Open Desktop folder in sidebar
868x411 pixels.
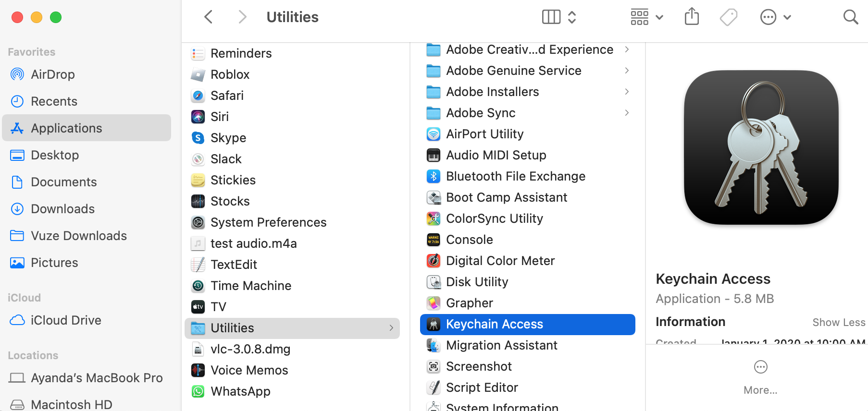point(87,155)
